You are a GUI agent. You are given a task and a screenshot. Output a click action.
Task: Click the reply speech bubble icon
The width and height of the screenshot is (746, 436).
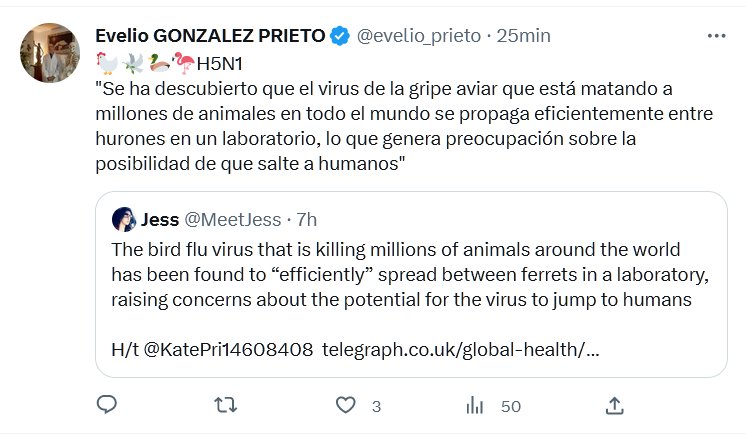(107, 405)
